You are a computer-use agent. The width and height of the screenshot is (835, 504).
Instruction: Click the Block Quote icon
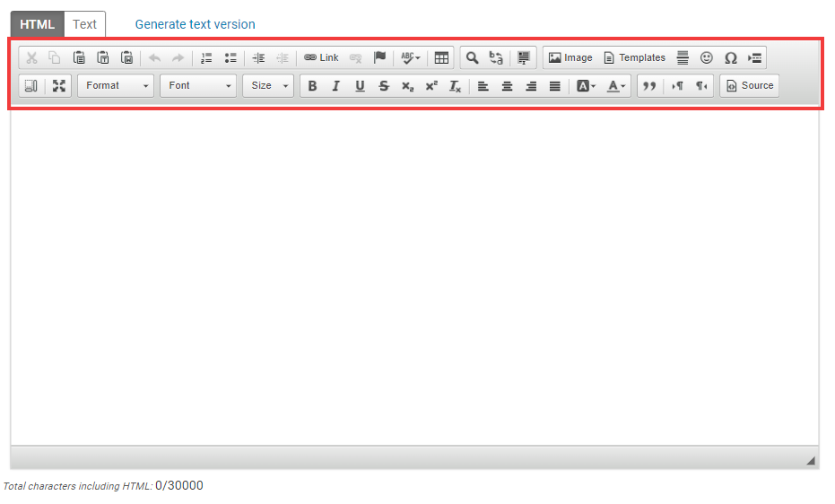pos(648,86)
